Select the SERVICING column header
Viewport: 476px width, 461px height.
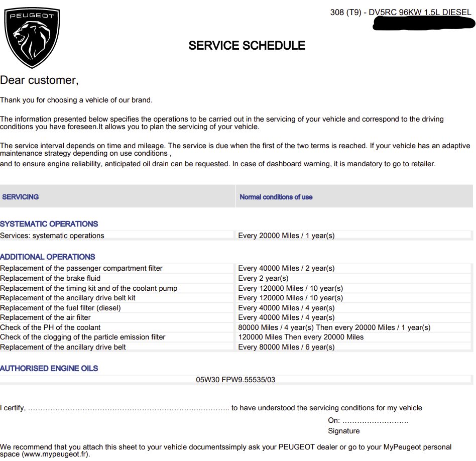[21, 197]
